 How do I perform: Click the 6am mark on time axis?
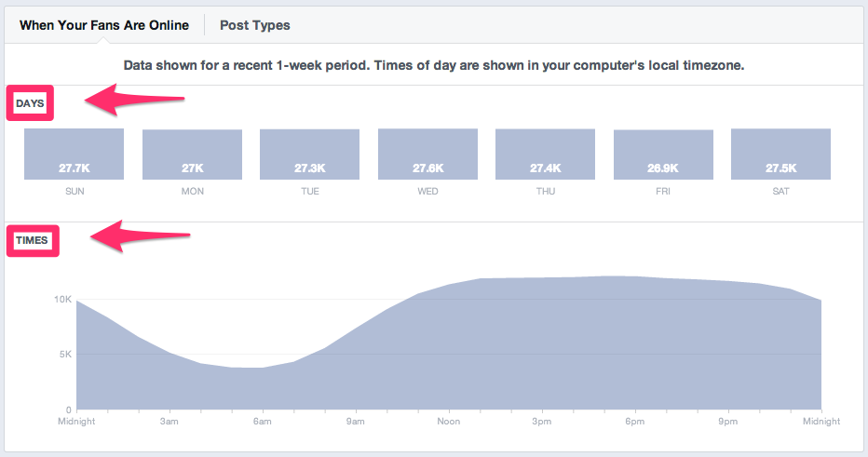(262, 422)
